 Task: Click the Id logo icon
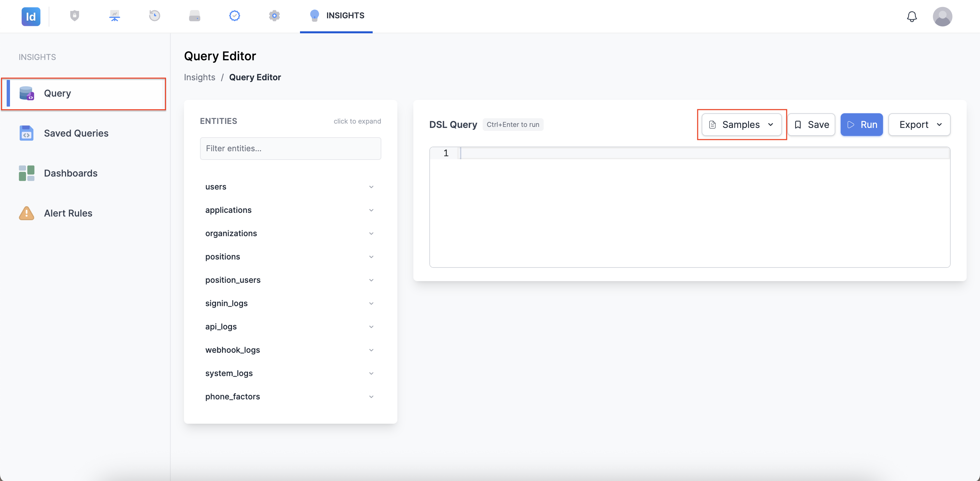coord(31,16)
